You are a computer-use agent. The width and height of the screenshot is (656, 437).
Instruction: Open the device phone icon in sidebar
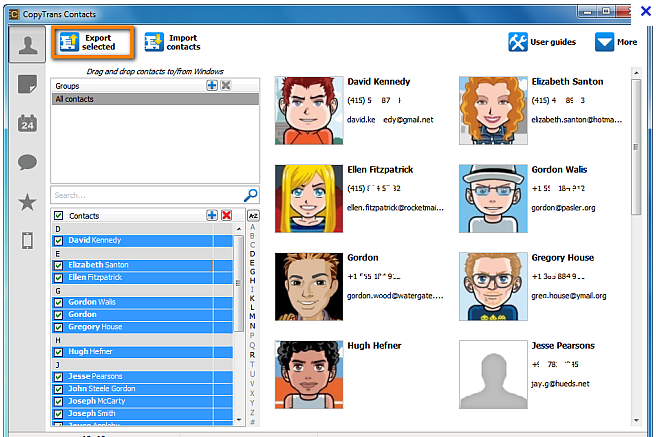click(27, 241)
